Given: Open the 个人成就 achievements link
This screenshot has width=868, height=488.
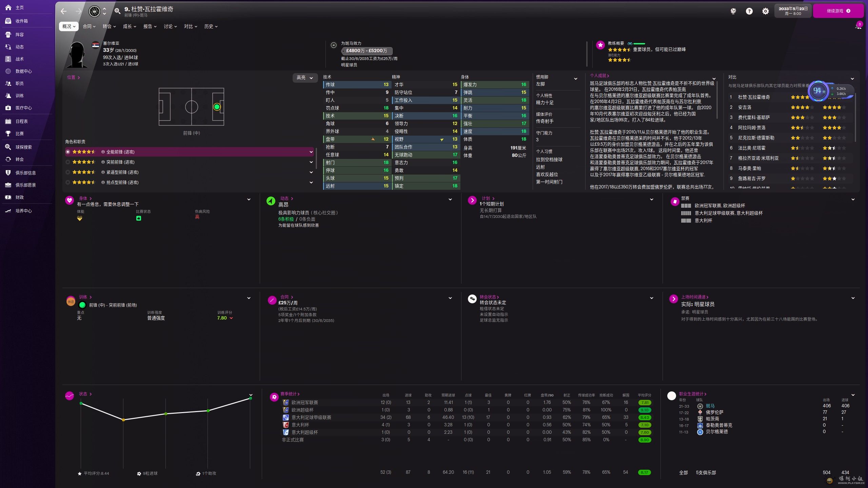Looking at the screenshot, I should click(x=599, y=76).
